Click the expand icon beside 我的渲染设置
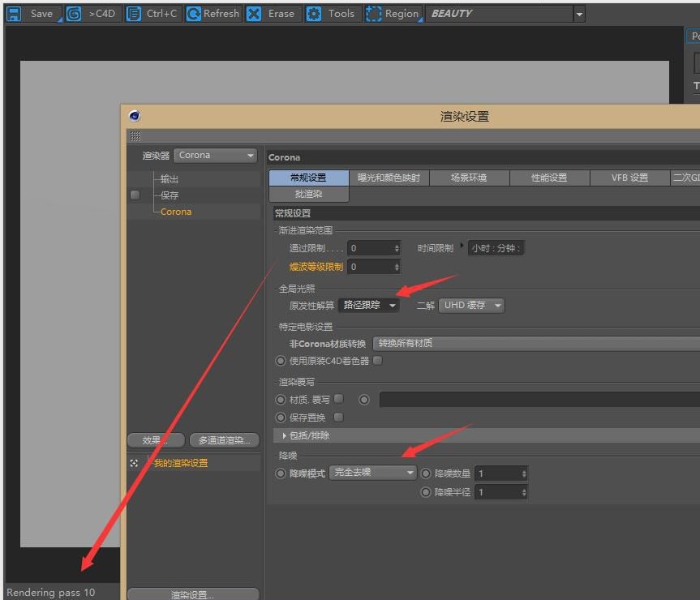Screen dimensions: 700x600 (x=134, y=463)
